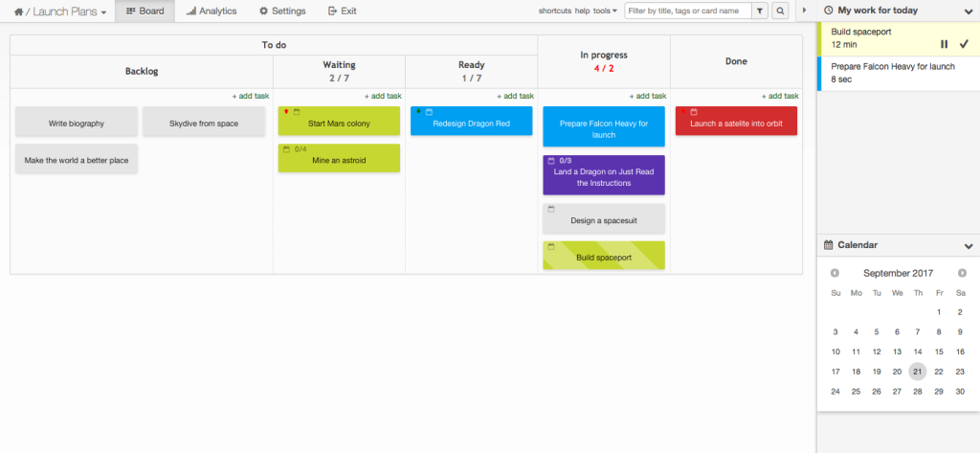
Task: Open the Land a Dragon on Just Read the Instructions card
Action: [x=604, y=176]
